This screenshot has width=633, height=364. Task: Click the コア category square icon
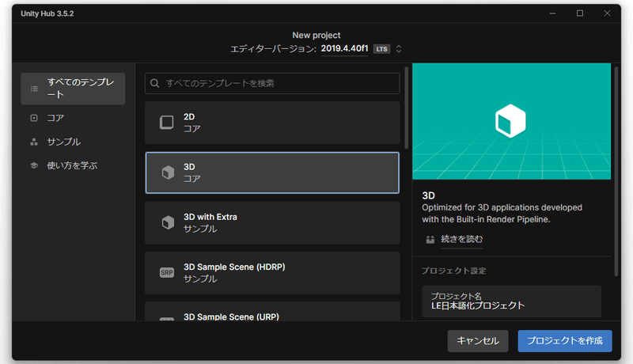[34, 118]
